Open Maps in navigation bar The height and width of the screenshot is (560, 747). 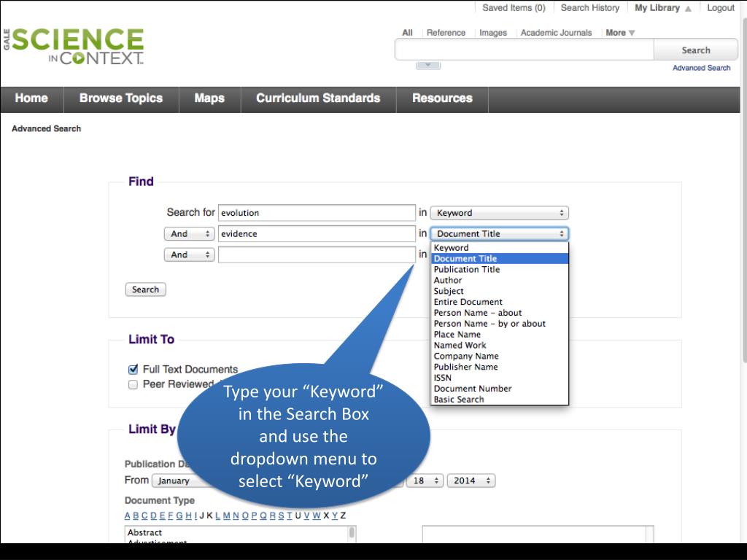click(209, 98)
